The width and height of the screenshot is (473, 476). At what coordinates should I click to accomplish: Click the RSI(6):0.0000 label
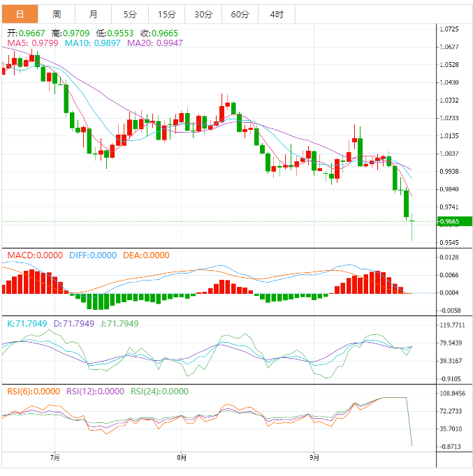34,392
